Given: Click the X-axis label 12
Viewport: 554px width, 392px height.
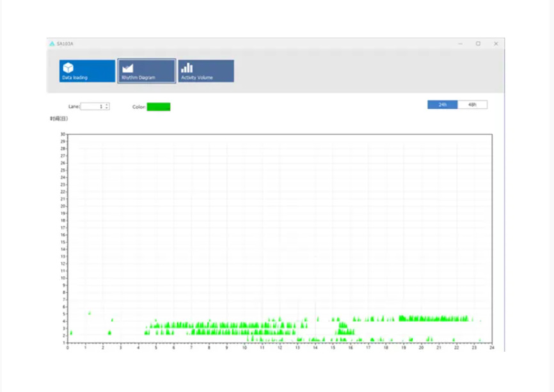Looking at the screenshot, I should pos(280,348).
